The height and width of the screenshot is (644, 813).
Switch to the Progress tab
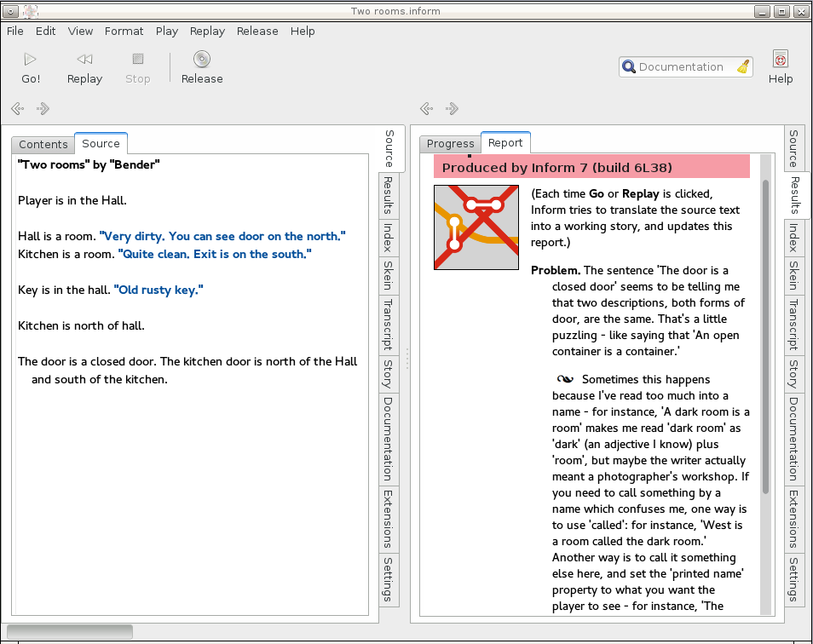coord(450,144)
